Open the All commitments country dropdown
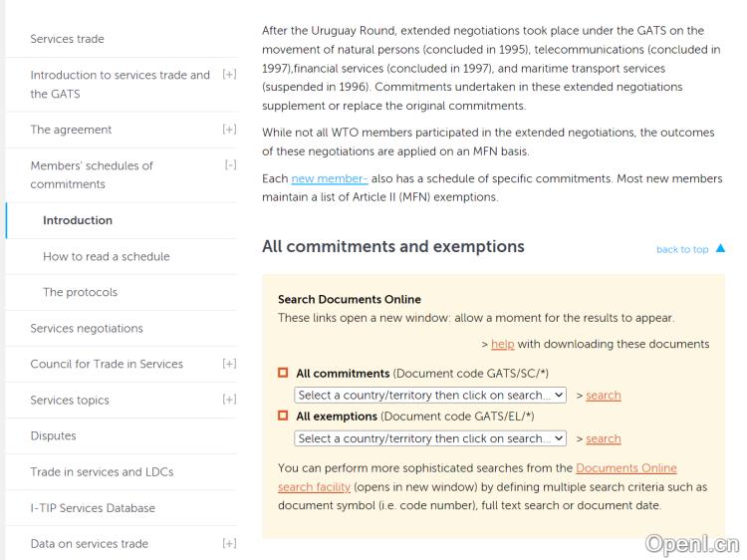Image resolution: width=747 pixels, height=560 pixels. (430, 395)
